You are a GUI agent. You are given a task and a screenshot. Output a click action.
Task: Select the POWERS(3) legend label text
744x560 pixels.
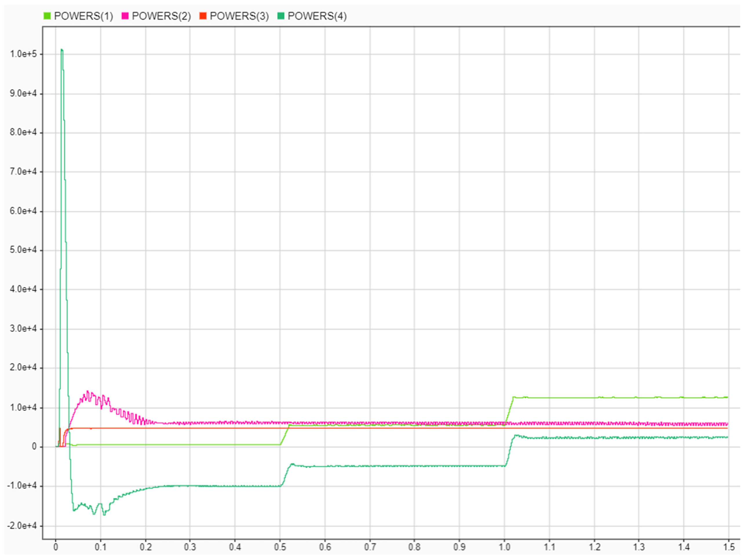pyautogui.click(x=239, y=16)
